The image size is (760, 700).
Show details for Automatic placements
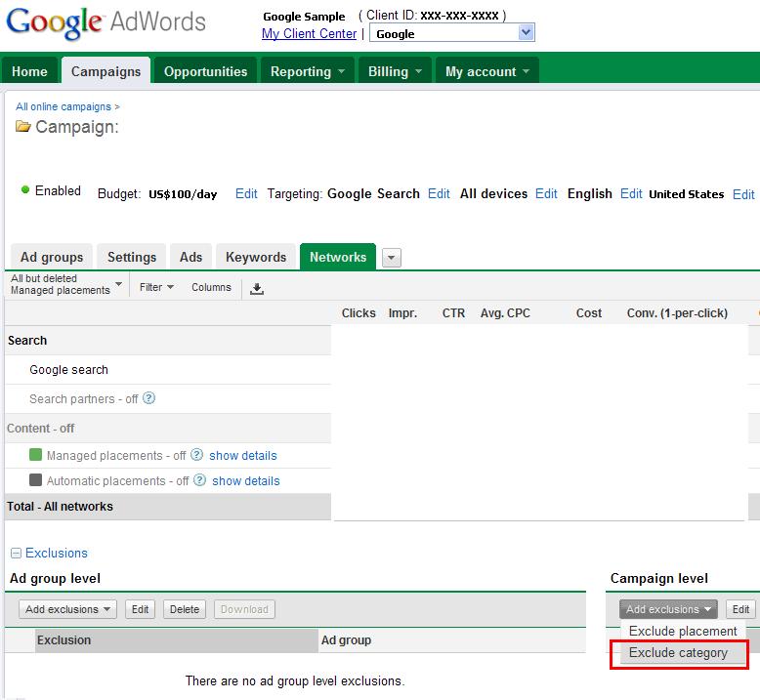tap(246, 481)
